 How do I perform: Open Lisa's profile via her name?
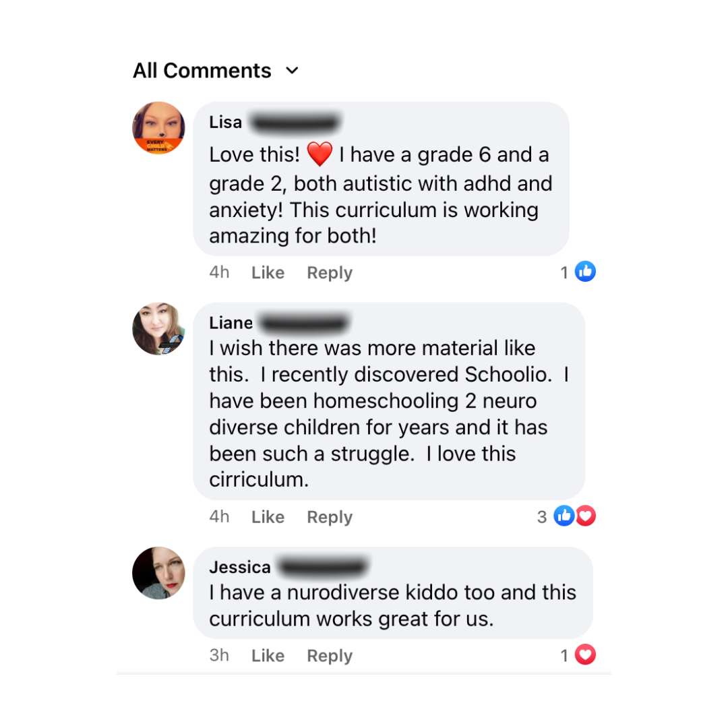coord(226,122)
